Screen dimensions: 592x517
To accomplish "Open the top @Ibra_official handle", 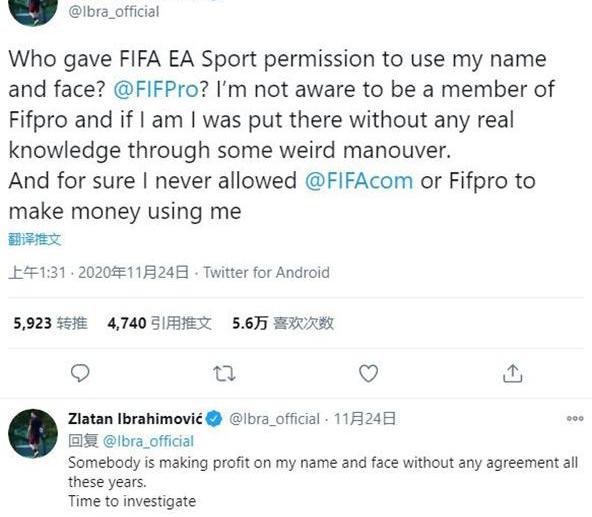I will click(x=114, y=12).
